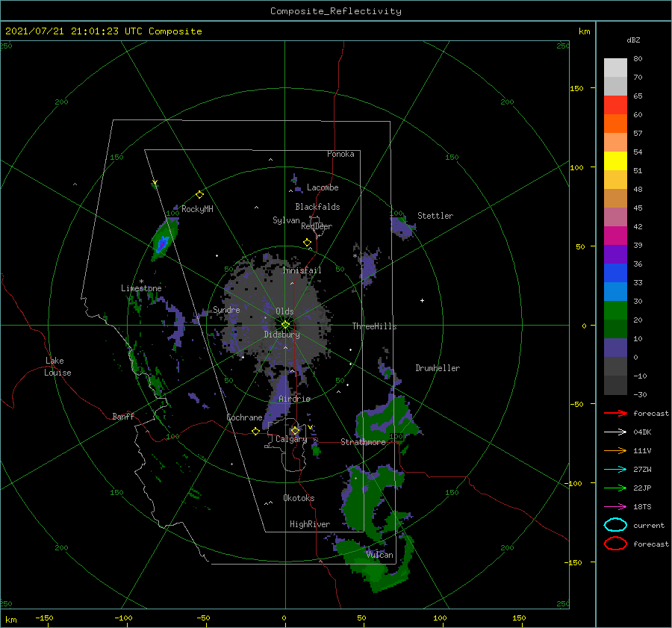672x628 pixels.
Task: Click the RockyMH label
Action: (x=197, y=209)
